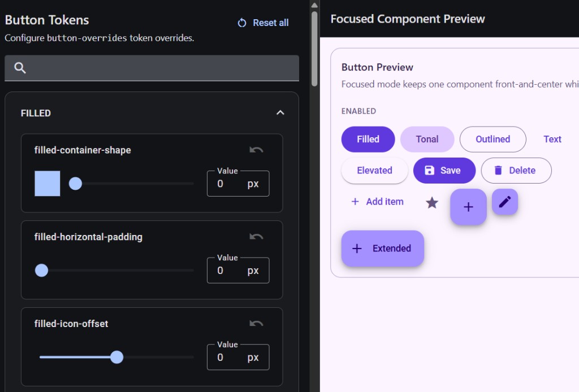Collapse the FILLED token section
579x392 pixels.
click(x=280, y=112)
